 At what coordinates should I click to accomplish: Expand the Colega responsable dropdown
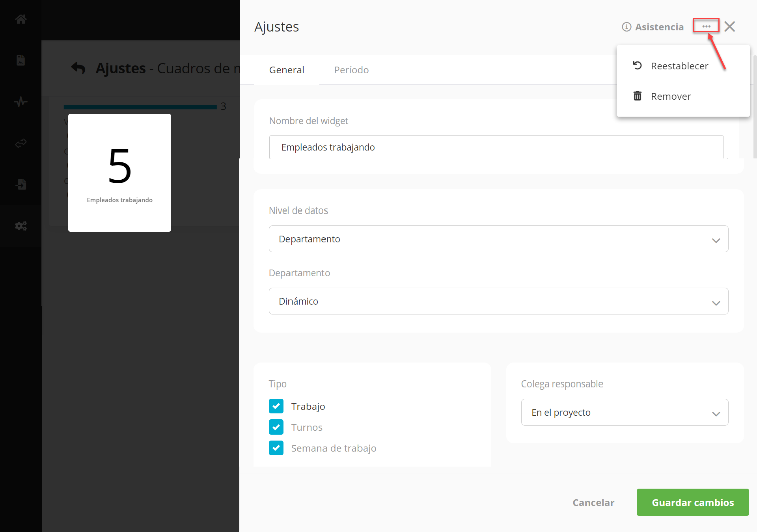click(x=625, y=412)
